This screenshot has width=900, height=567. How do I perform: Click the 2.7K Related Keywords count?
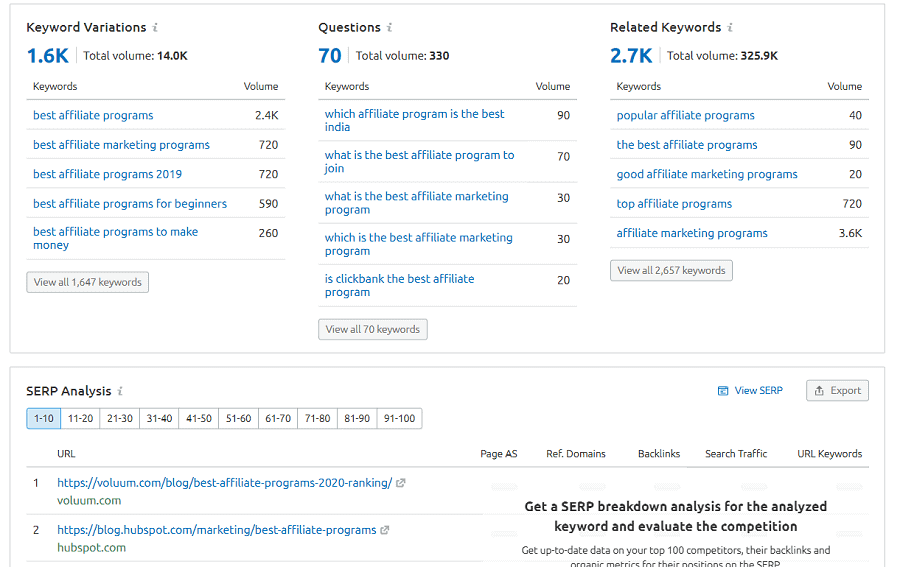click(x=631, y=56)
